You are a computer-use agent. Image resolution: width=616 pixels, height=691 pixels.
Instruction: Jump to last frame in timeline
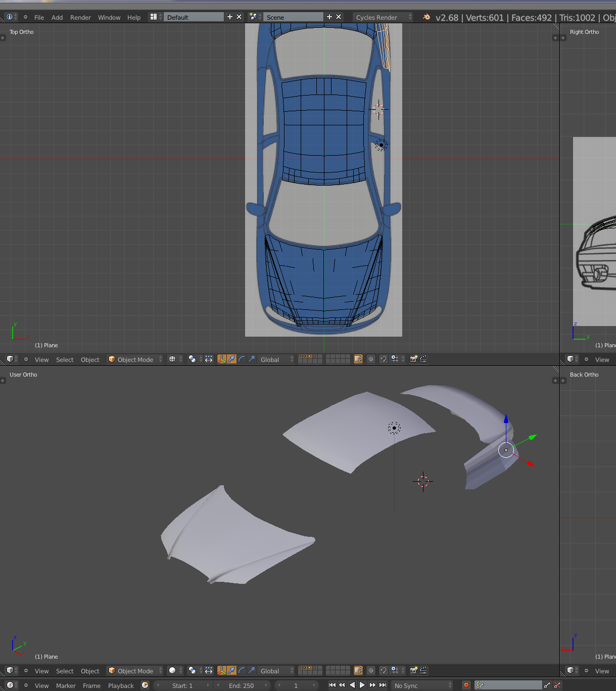click(383, 685)
